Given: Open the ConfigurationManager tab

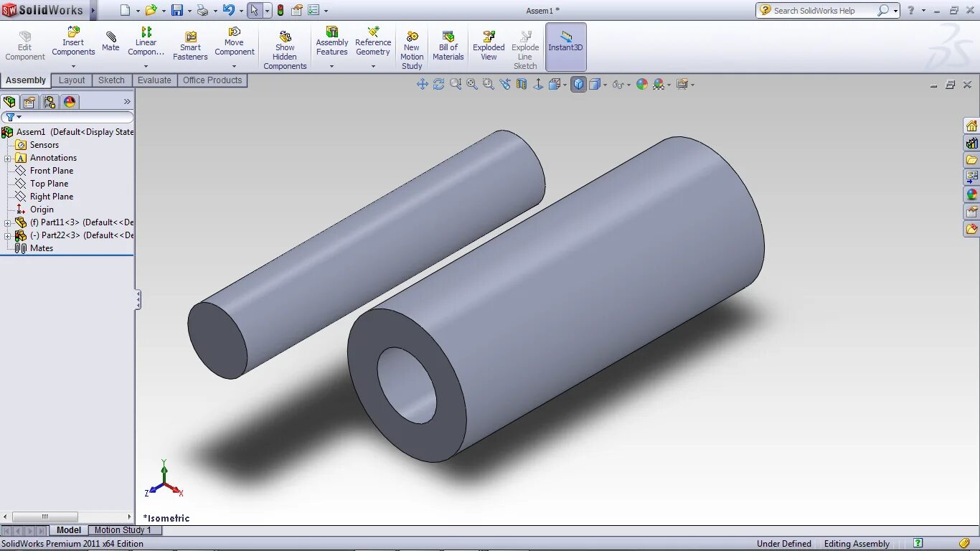Looking at the screenshot, I should click(50, 102).
